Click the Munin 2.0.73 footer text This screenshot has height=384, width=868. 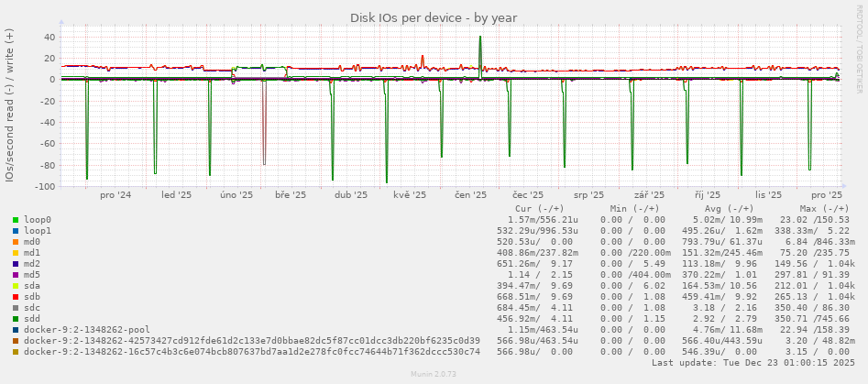point(434,375)
